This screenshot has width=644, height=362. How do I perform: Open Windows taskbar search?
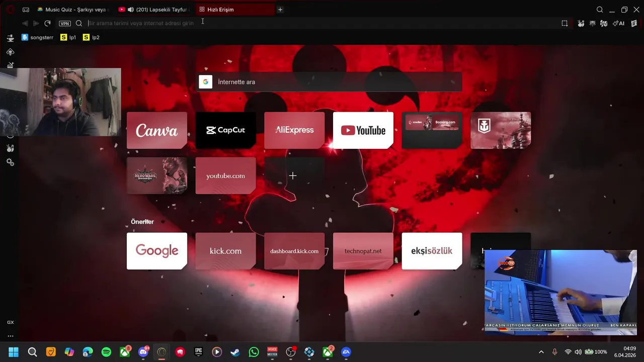click(32, 352)
